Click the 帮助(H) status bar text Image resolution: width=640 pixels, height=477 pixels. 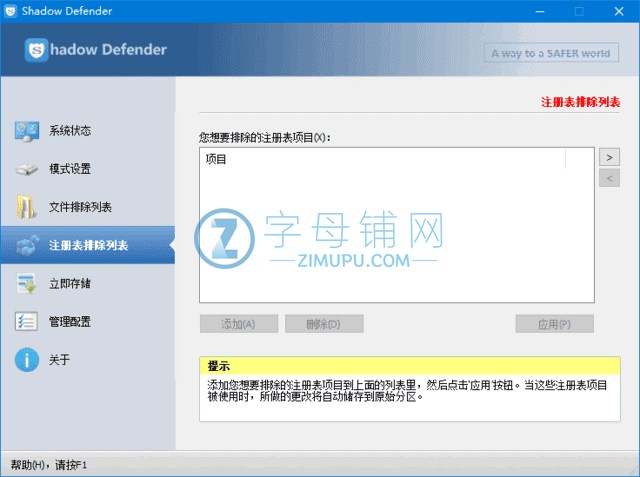[49, 465]
